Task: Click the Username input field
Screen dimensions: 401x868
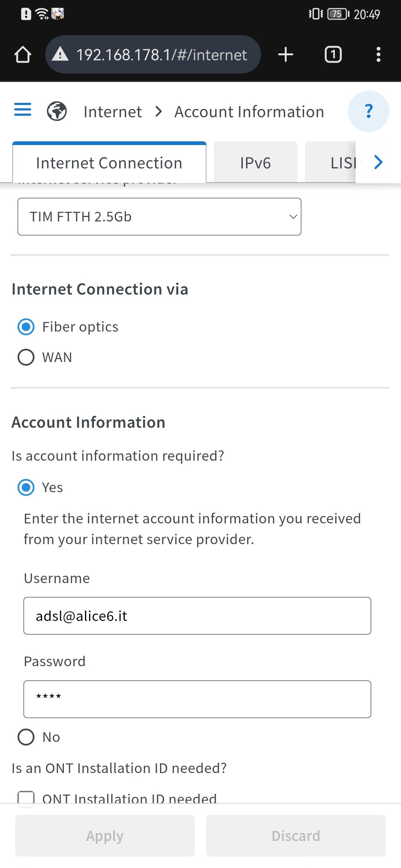Action: coord(197,616)
